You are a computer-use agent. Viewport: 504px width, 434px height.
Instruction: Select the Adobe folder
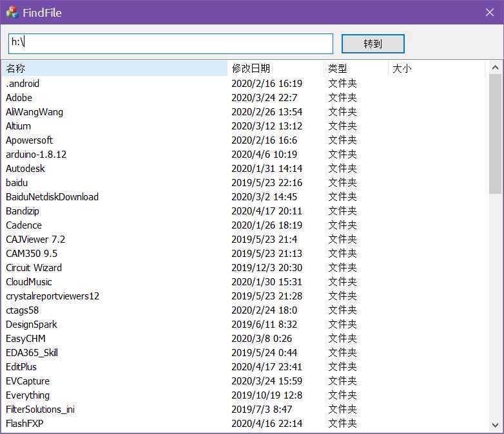tap(19, 98)
